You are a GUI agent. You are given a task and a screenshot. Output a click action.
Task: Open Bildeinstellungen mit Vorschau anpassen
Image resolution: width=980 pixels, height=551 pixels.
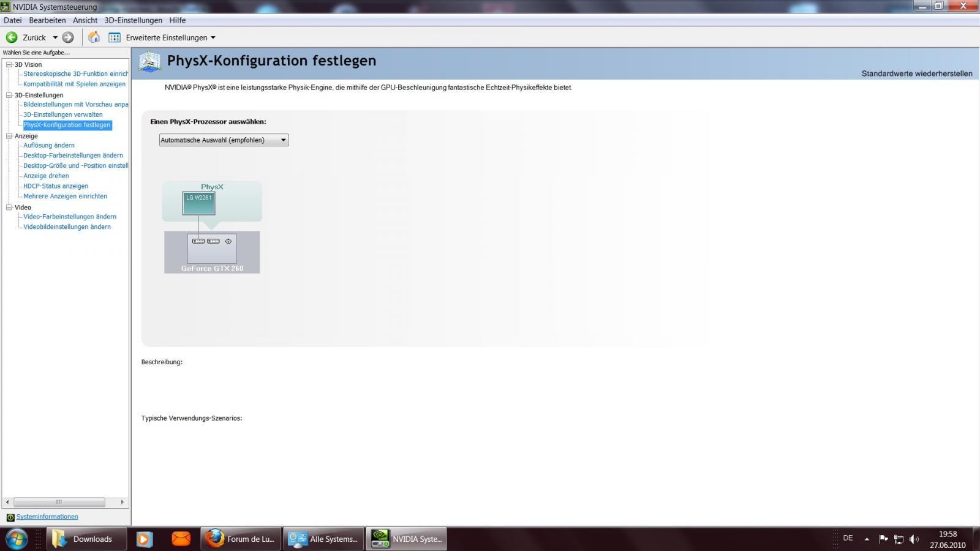pos(76,104)
